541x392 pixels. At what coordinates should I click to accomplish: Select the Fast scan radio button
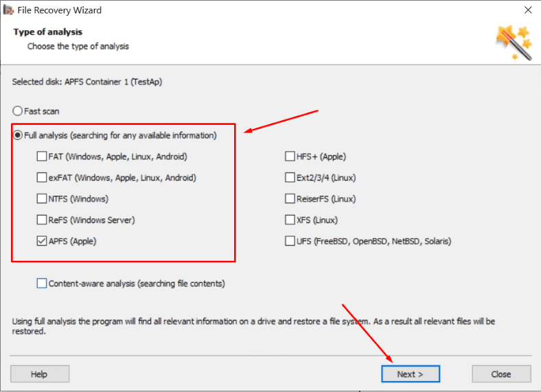(18, 111)
